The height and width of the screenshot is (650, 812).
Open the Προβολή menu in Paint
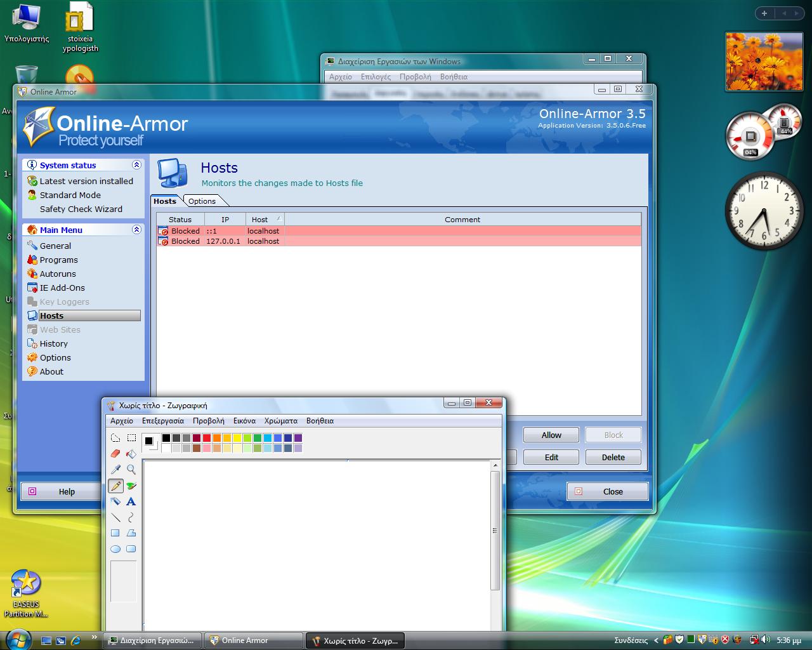(209, 421)
